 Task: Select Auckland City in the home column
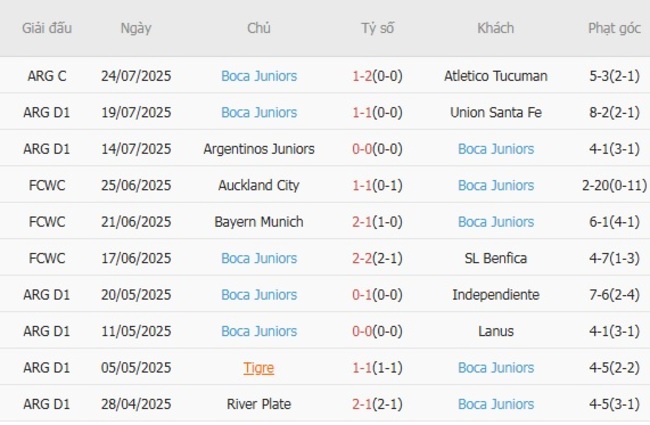(259, 185)
